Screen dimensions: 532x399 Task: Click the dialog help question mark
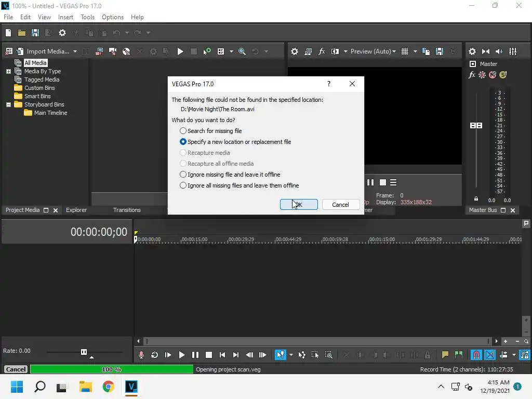pyautogui.click(x=328, y=84)
